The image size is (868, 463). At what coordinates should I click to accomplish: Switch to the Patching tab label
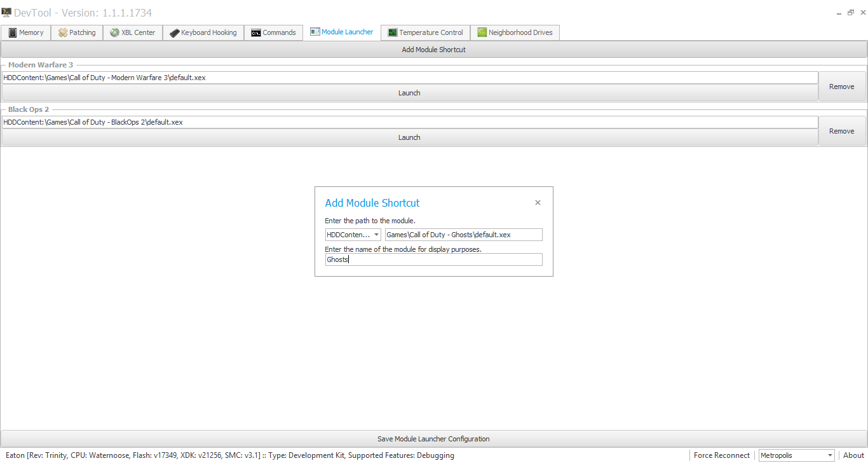[83, 32]
